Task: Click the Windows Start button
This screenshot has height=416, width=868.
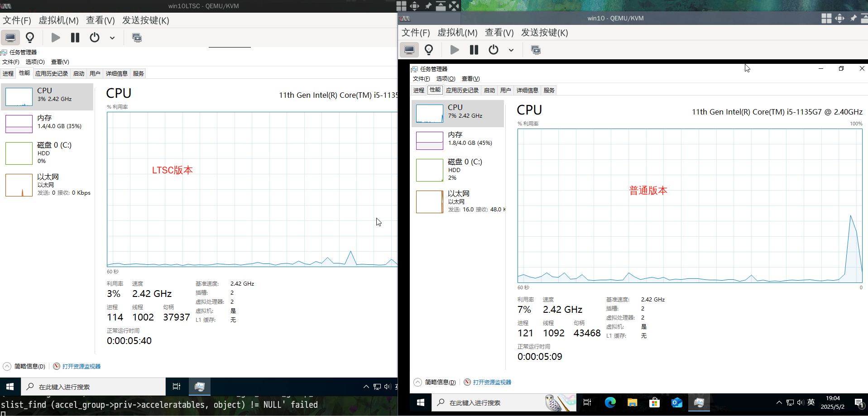Action: coord(420,402)
